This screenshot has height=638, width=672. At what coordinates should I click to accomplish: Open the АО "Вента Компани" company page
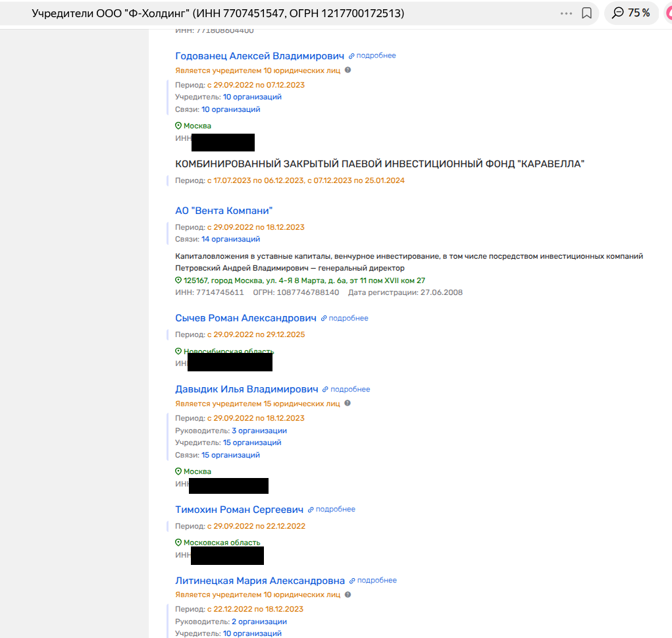[224, 211]
